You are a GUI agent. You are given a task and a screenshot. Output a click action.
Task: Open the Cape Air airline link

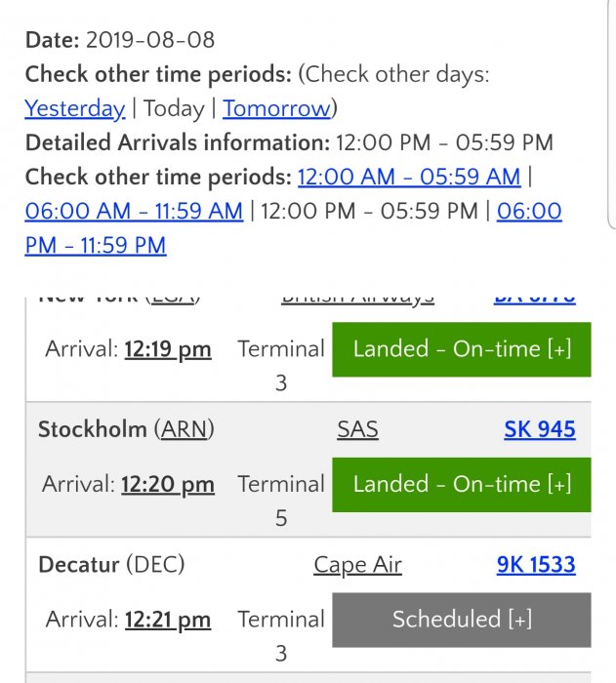[357, 564]
